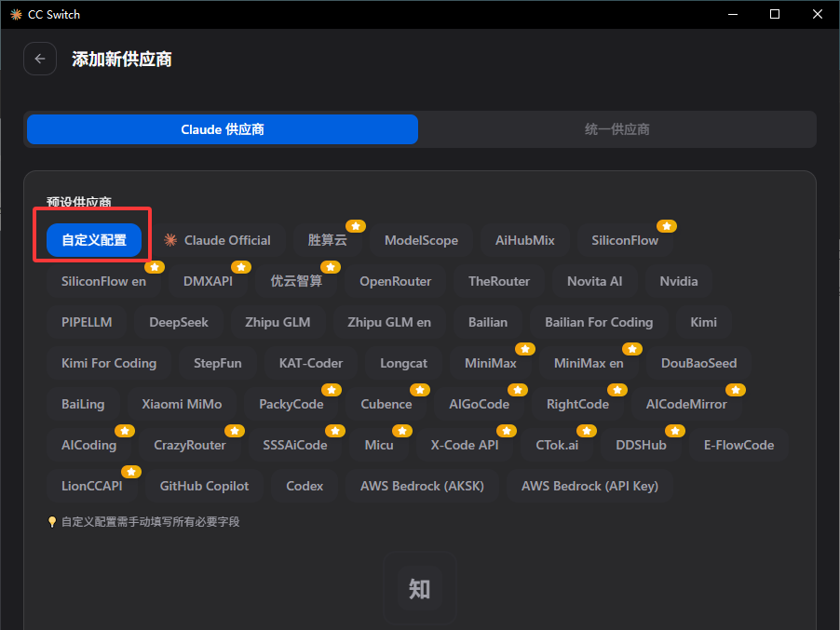This screenshot has width=840, height=630.
Task: Select the SSSAiCode preset
Action: point(294,445)
